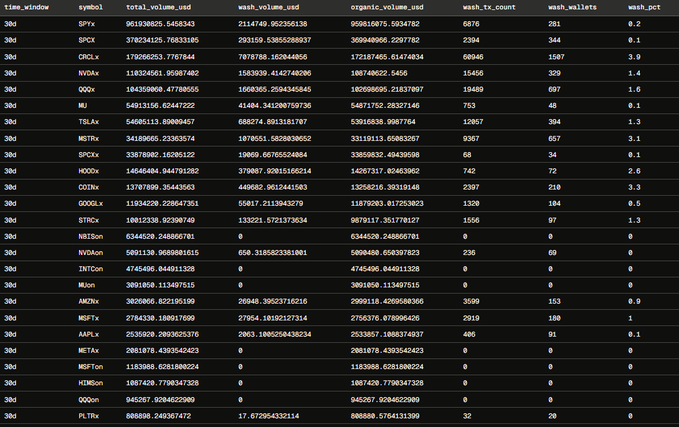Select the SPYx symbol cell

coord(87,24)
